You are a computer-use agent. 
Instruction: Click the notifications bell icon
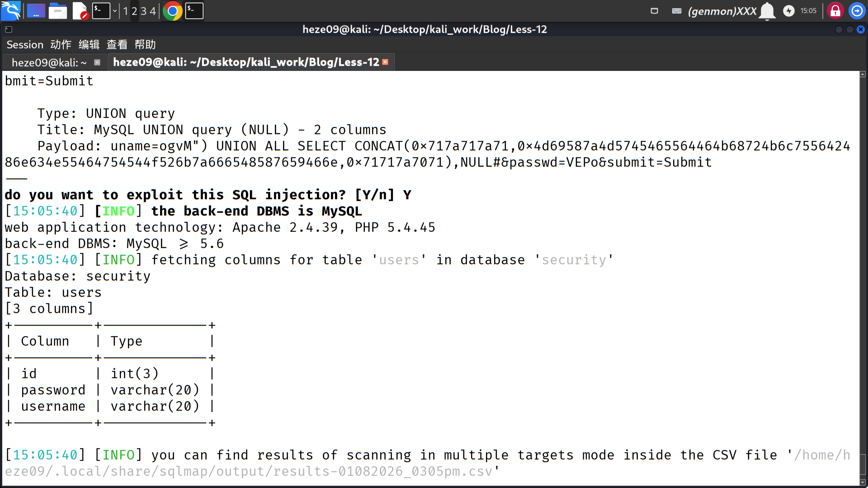(x=767, y=11)
